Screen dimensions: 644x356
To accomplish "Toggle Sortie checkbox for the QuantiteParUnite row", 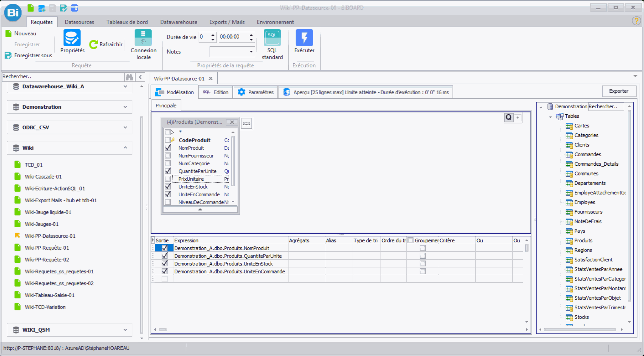I will (164, 256).
